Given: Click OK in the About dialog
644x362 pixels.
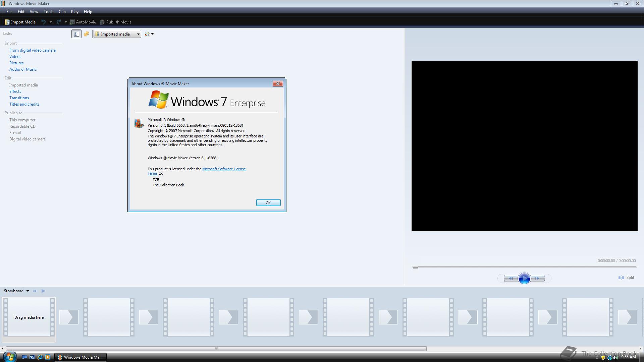Looking at the screenshot, I should (268, 203).
